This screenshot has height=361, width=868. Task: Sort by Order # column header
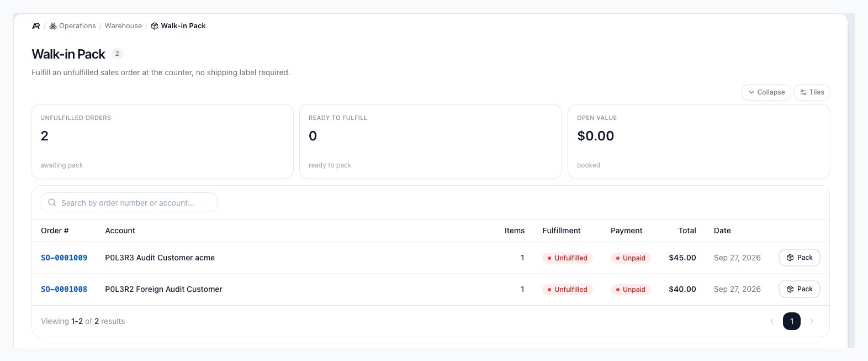point(55,231)
